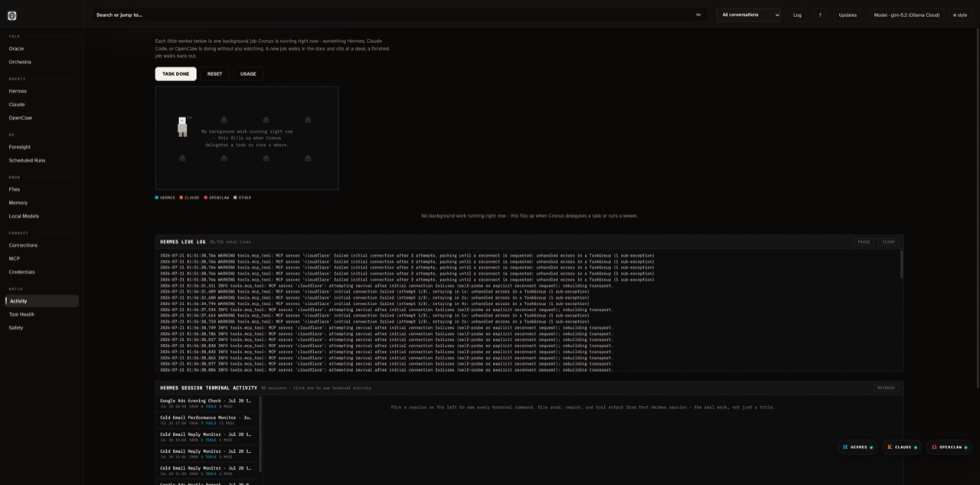Select the Google Ads Evening Check session
Viewport: 980px width, 485px height.
click(x=207, y=403)
